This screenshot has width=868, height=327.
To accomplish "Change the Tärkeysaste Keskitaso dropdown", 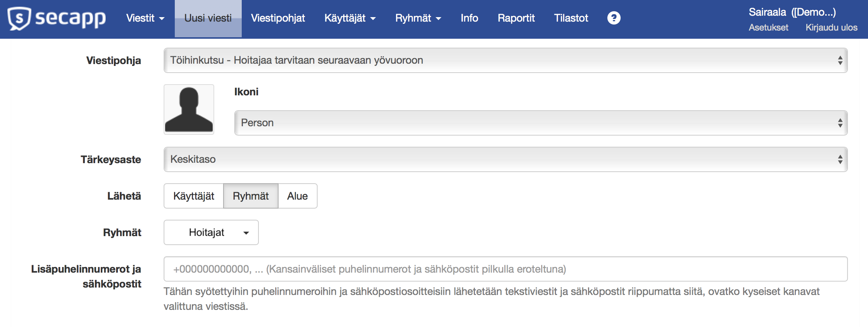I will (505, 159).
